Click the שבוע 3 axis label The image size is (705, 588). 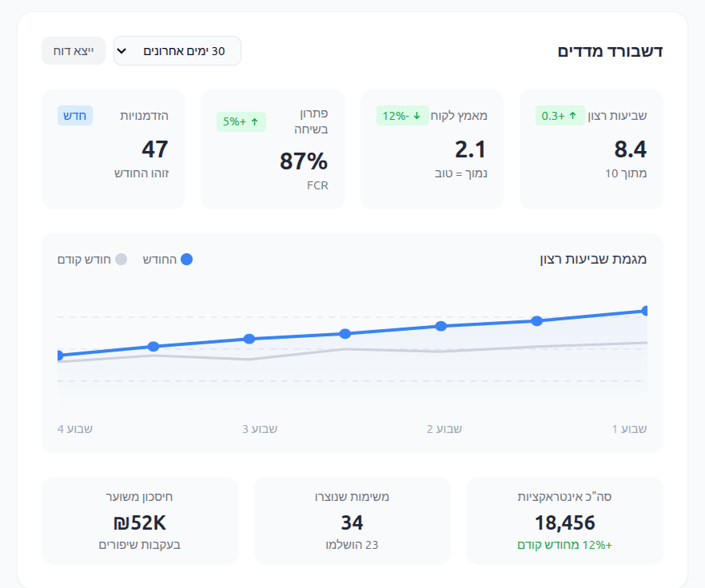pos(260,429)
